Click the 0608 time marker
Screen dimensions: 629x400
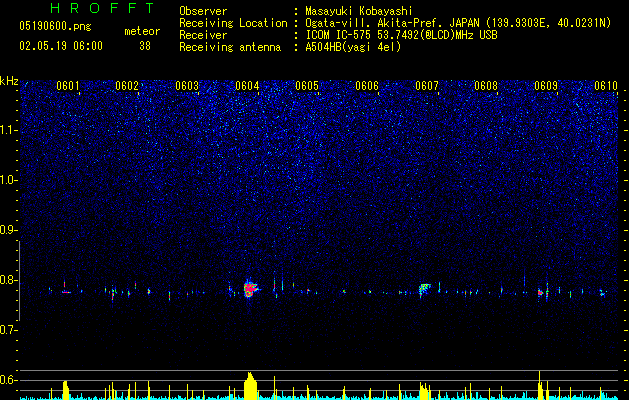coord(486,86)
